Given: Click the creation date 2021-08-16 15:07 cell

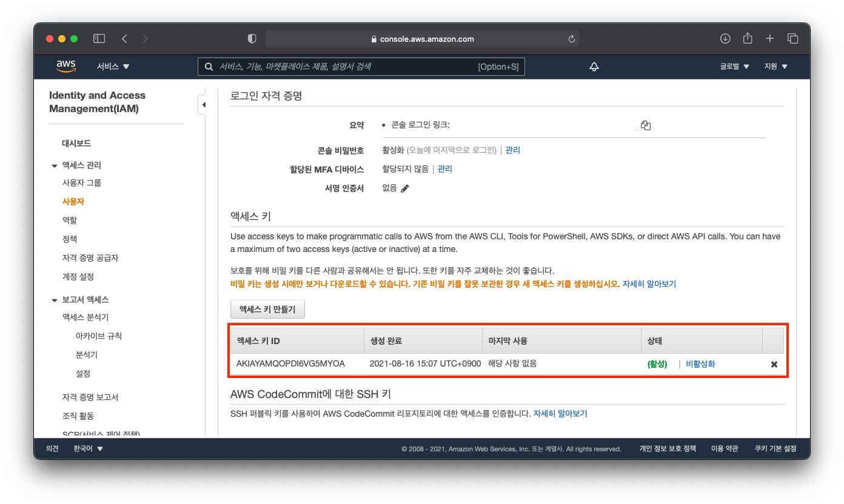Looking at the screenshot, I should [x=425, y=364].
